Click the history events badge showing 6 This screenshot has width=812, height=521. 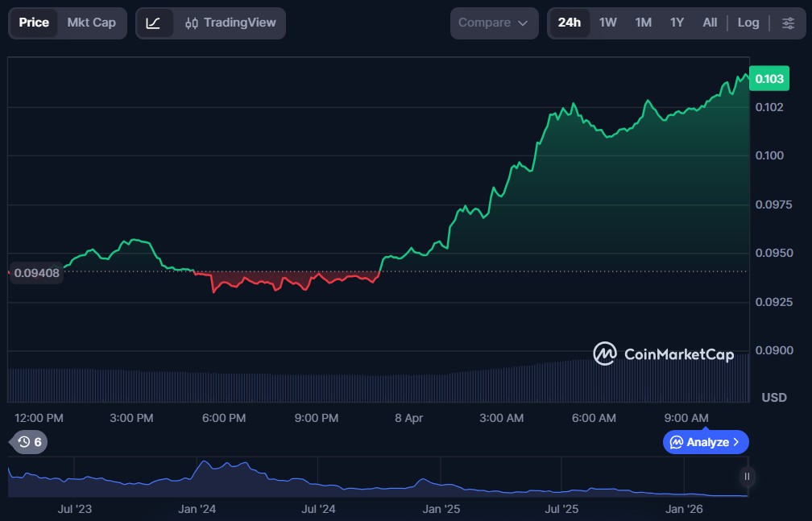[30, 442]
